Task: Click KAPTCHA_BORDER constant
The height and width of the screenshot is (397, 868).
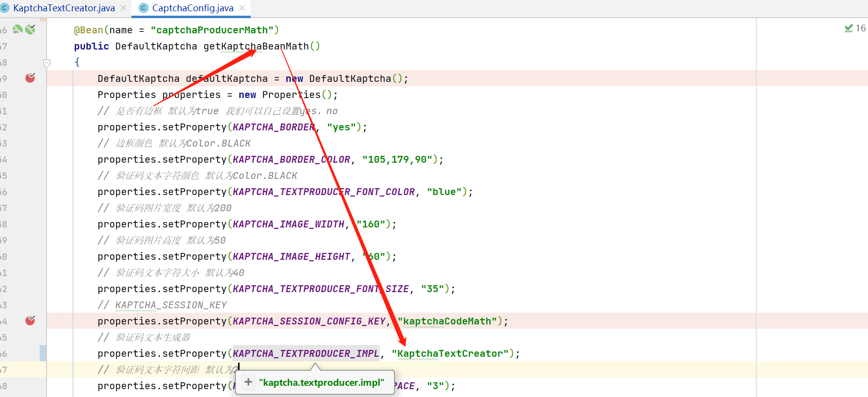Action: [x=274, y=127]
